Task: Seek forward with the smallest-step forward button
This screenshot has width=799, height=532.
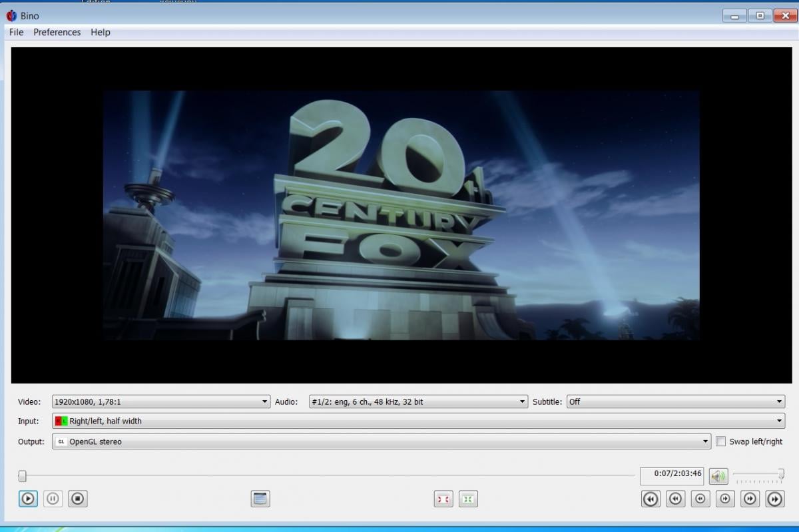Action: click(725, 498)
